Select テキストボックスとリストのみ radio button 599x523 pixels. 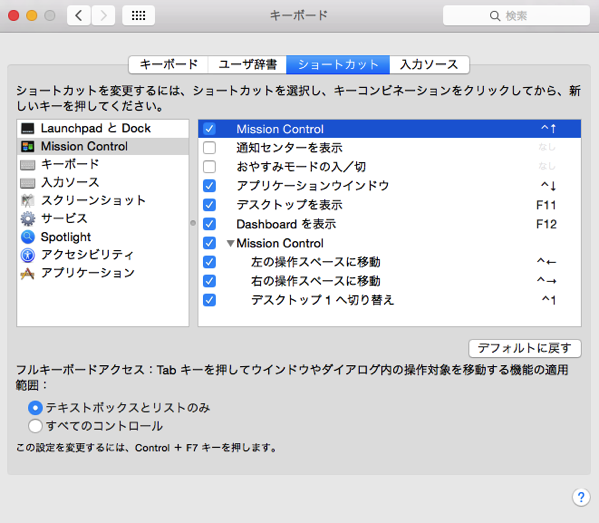[35, 408]
